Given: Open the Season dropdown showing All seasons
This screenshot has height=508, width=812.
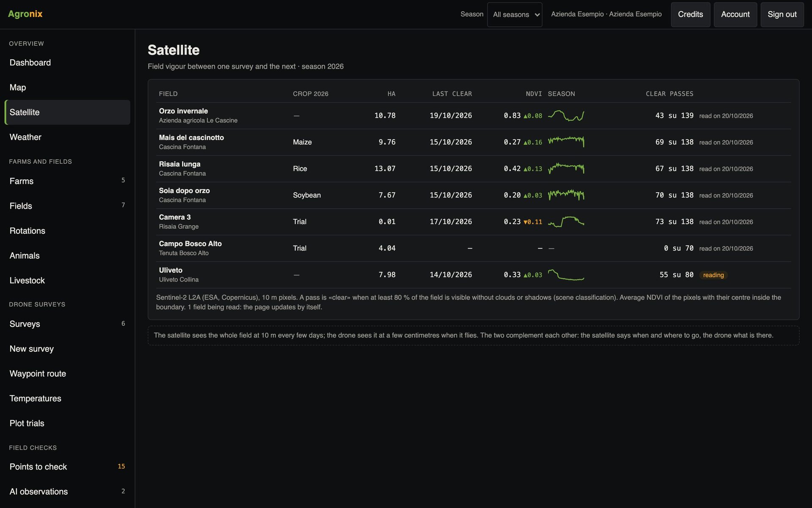Looking at the screenshot, I should (514, 14).
